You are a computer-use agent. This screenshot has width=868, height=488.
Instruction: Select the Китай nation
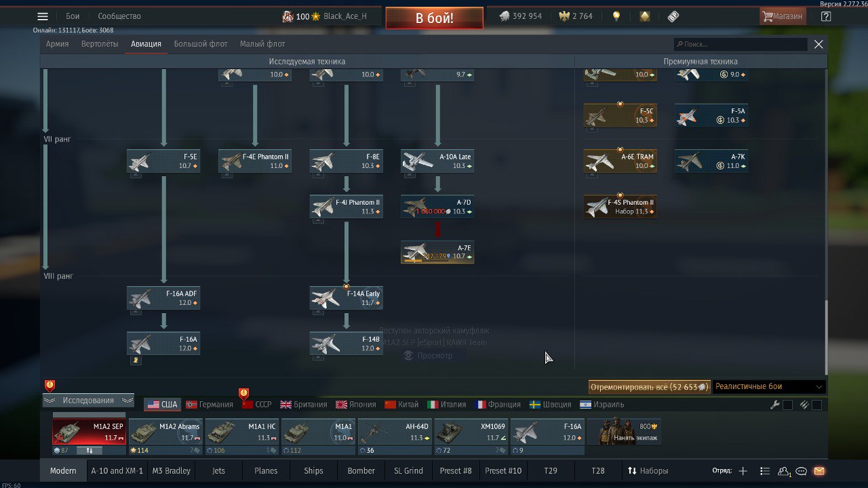tap(401, 405)
